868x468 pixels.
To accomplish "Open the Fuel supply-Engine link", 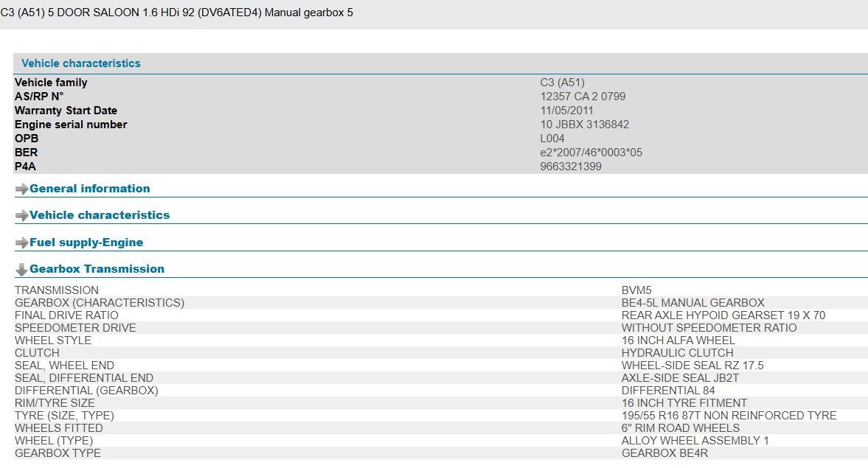I will [x=86, y=242].
